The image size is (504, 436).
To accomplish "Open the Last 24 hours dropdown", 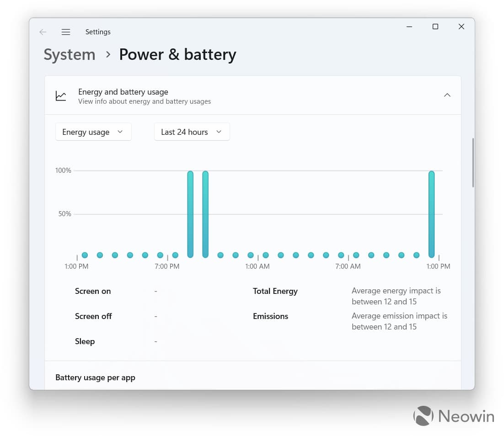I will point(192,132).
